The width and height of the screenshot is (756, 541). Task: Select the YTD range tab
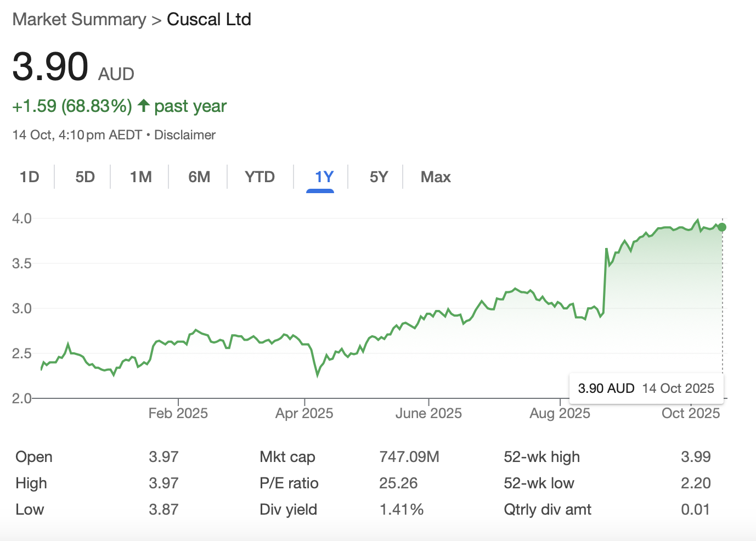[259, 177]
